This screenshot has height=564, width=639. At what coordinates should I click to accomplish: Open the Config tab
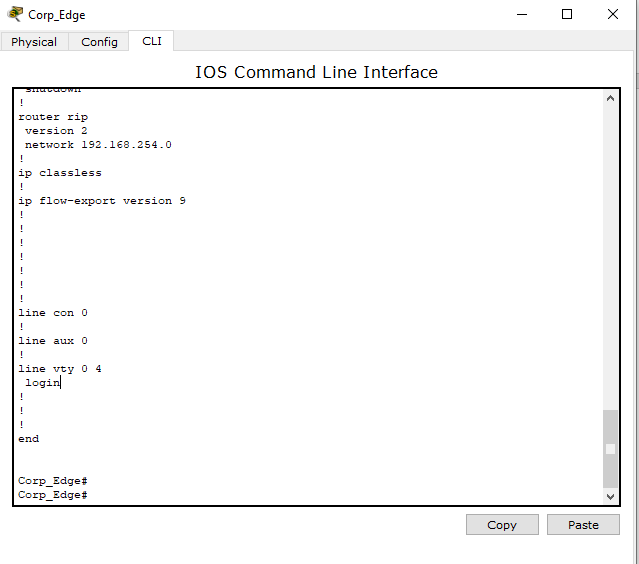99,42
